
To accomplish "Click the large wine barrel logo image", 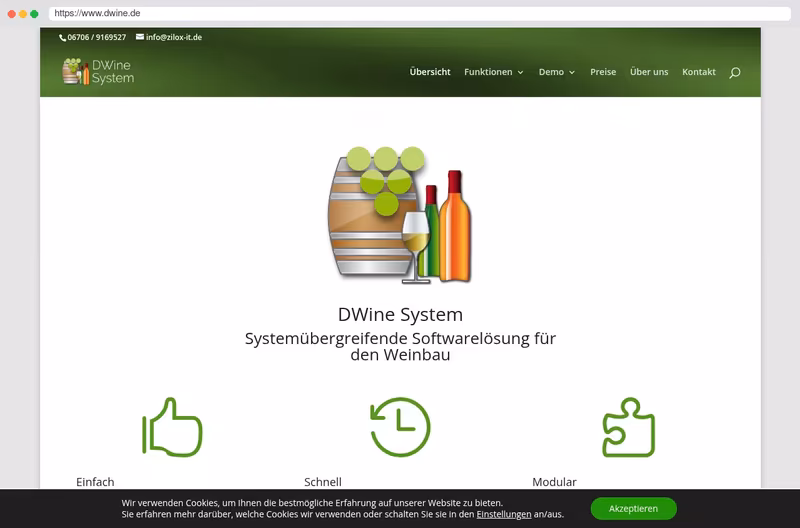I will (399, 215).
